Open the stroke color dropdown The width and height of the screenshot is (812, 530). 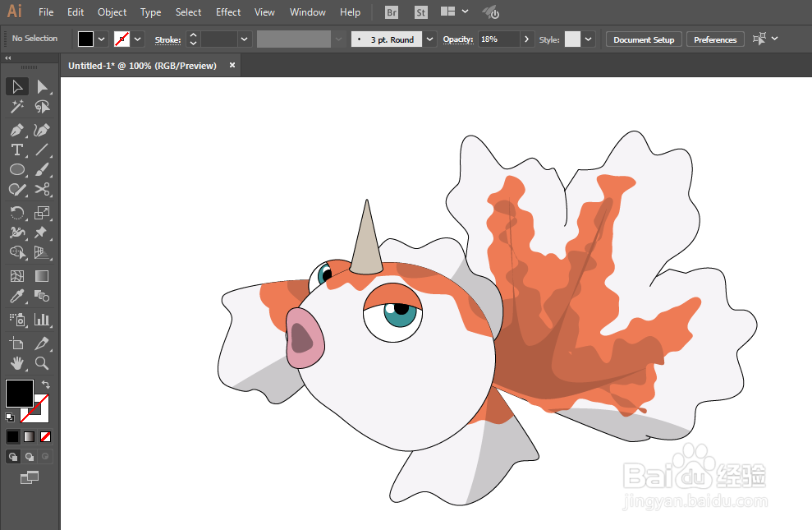[137, 39]
